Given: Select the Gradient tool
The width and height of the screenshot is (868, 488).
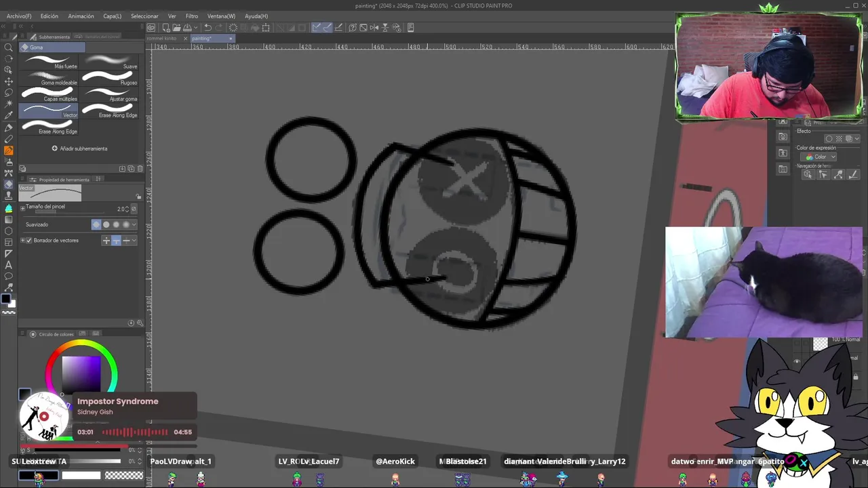Looking at the screenshot, I should (9, 220).
